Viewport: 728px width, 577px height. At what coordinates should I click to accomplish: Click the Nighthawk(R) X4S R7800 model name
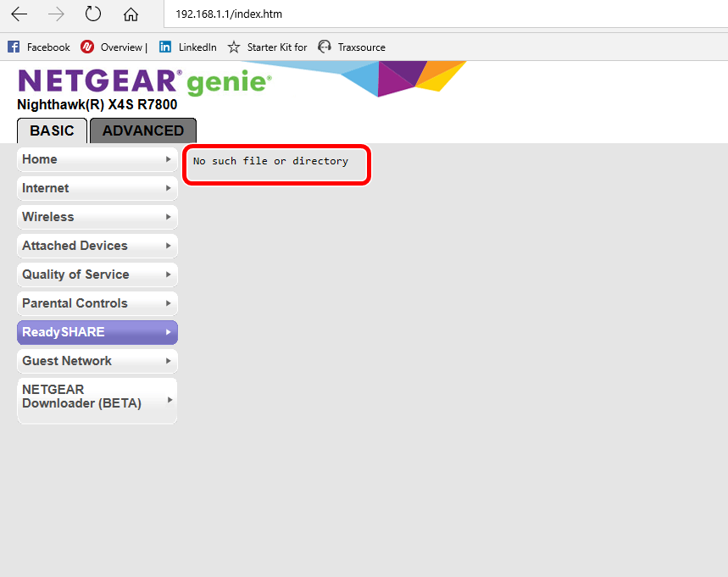point(97,104)
